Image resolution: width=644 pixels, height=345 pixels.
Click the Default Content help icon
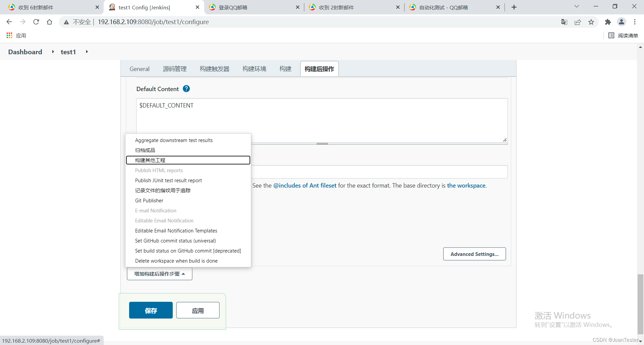(x=186, y=88)
